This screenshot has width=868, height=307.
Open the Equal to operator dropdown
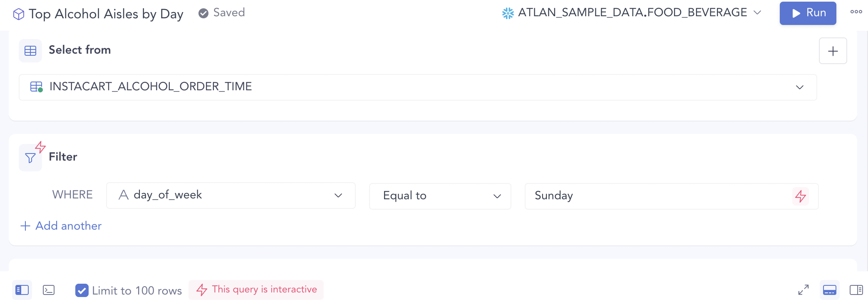tap(440, 196)
